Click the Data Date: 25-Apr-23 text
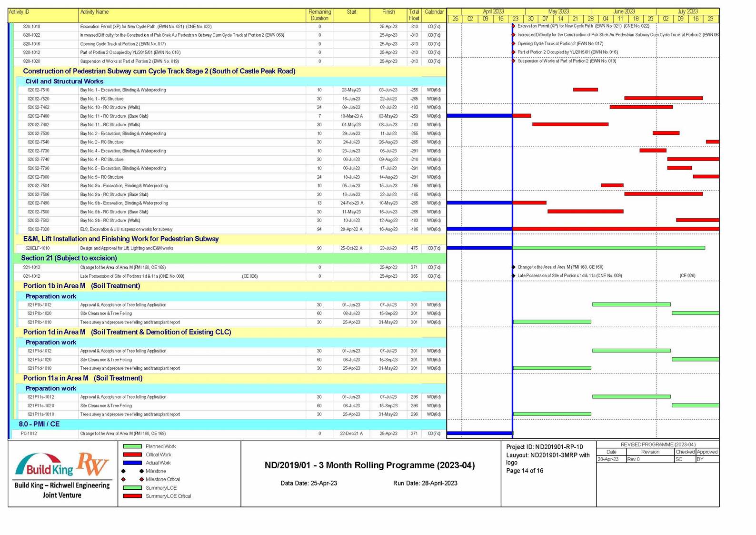The width and height of the screenshot is (756, 535). tap(308, 483)
